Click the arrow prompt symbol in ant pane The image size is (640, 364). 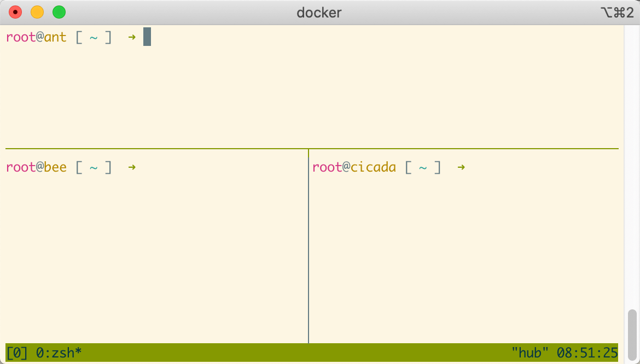132,37
